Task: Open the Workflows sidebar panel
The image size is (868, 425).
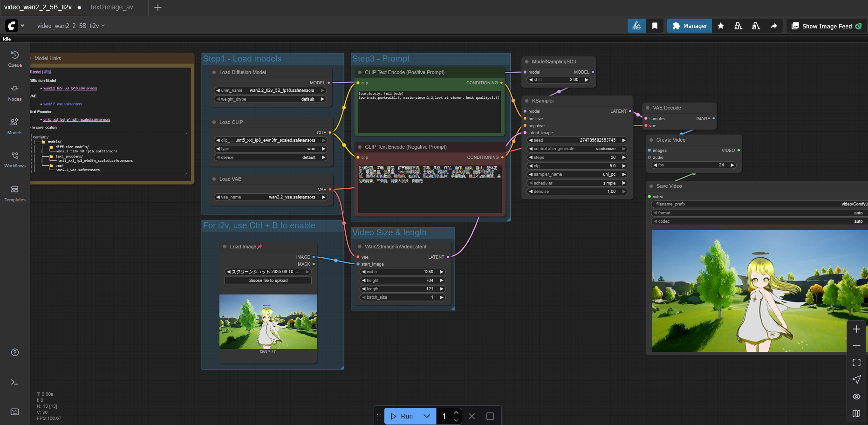Action: [x=14, y=159]
